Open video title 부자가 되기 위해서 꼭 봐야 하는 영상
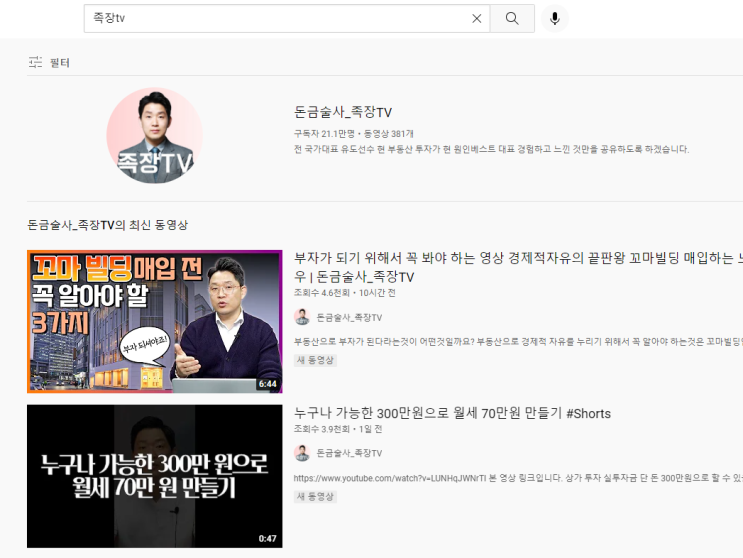Image resolution: width=743 pixels, height=558 pixels. coord(518,267)
